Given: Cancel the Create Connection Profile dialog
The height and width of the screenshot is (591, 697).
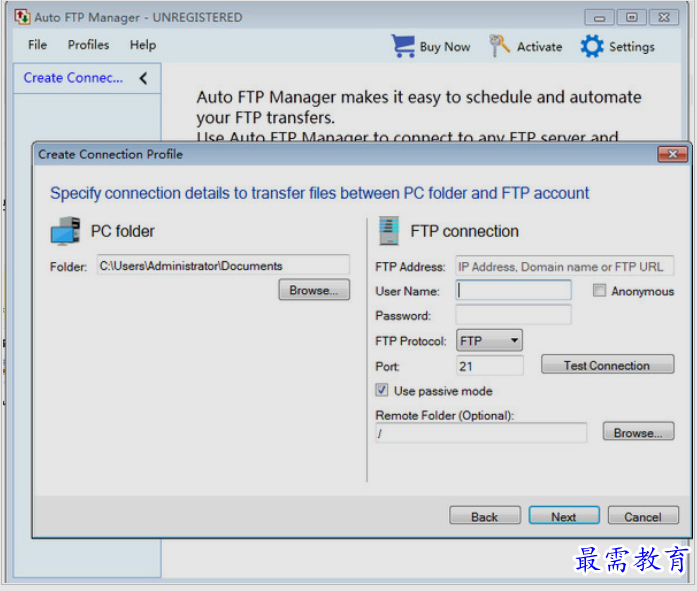Looking at the screenshot, I should tap(643, 516).
